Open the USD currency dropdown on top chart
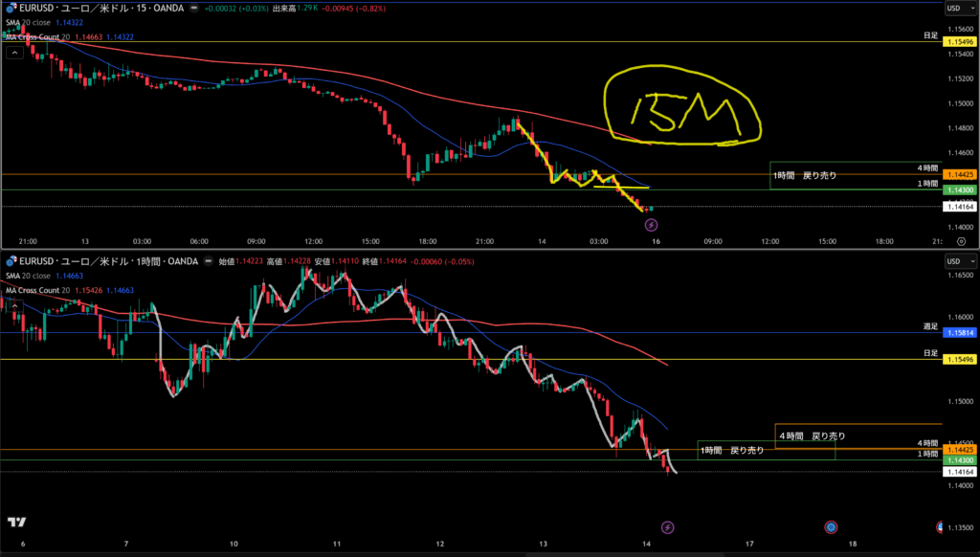 958,8
